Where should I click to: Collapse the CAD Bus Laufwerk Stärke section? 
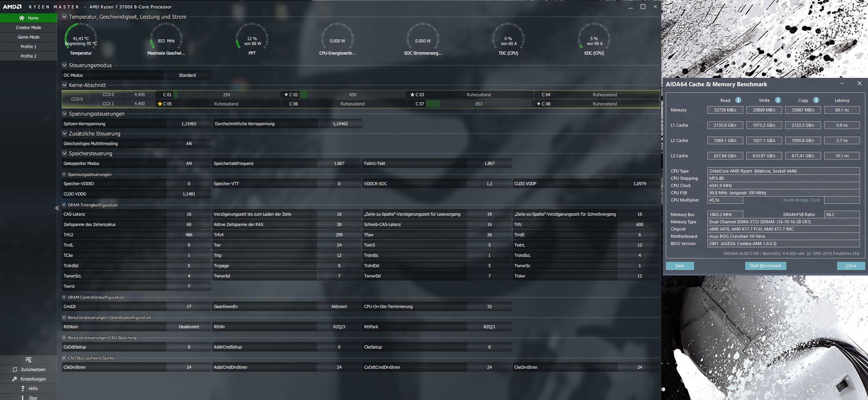tap(64, 358)
